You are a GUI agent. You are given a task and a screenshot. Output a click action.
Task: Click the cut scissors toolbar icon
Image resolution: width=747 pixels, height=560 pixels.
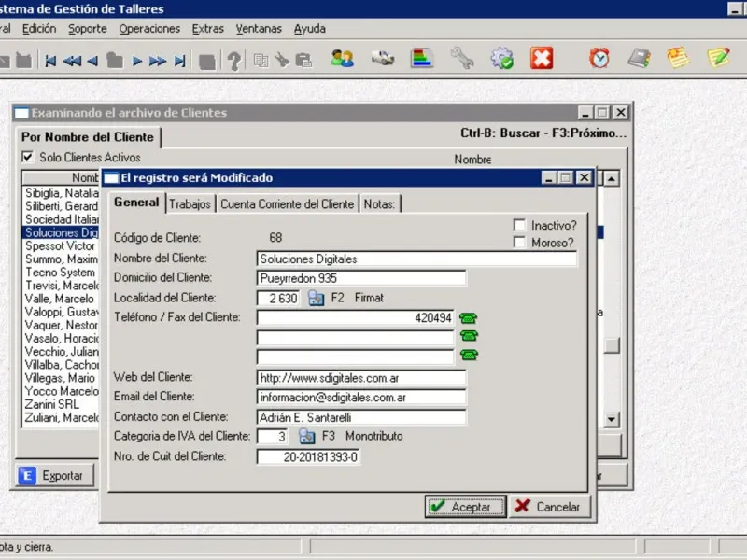pos(282,61)
